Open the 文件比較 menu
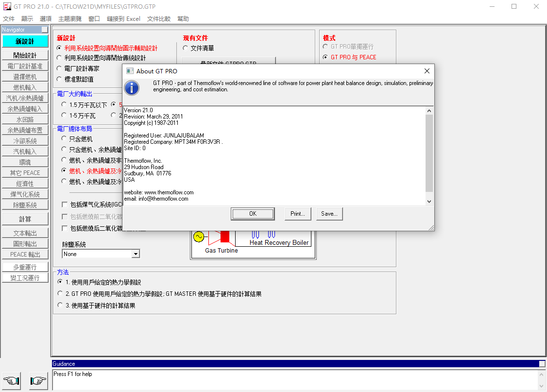Screen dimensions: 547x392 pyautogui.click(x=159, y=18)
